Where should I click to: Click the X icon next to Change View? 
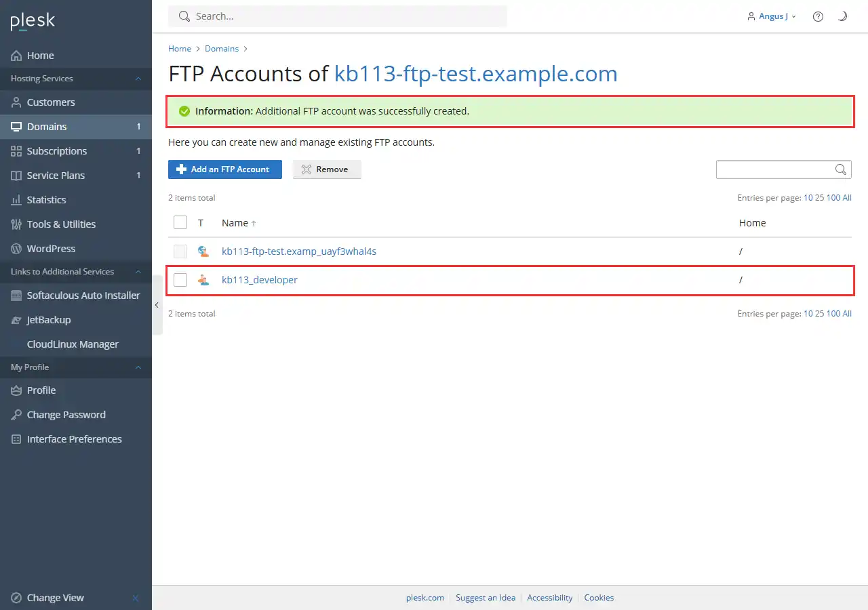pyautogui.click(x=136, y=598)
